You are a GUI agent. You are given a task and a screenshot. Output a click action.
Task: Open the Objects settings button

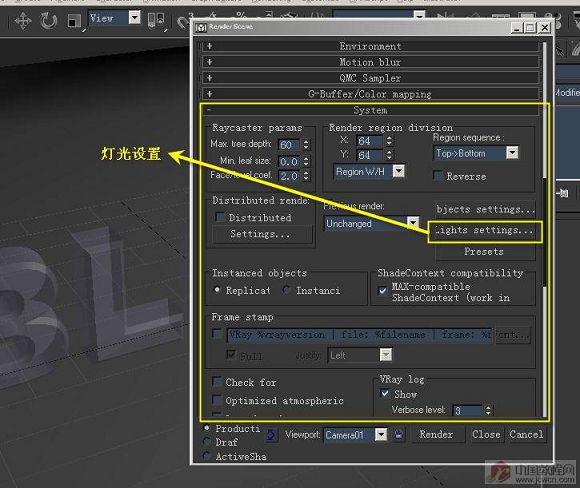pos(485,210)
